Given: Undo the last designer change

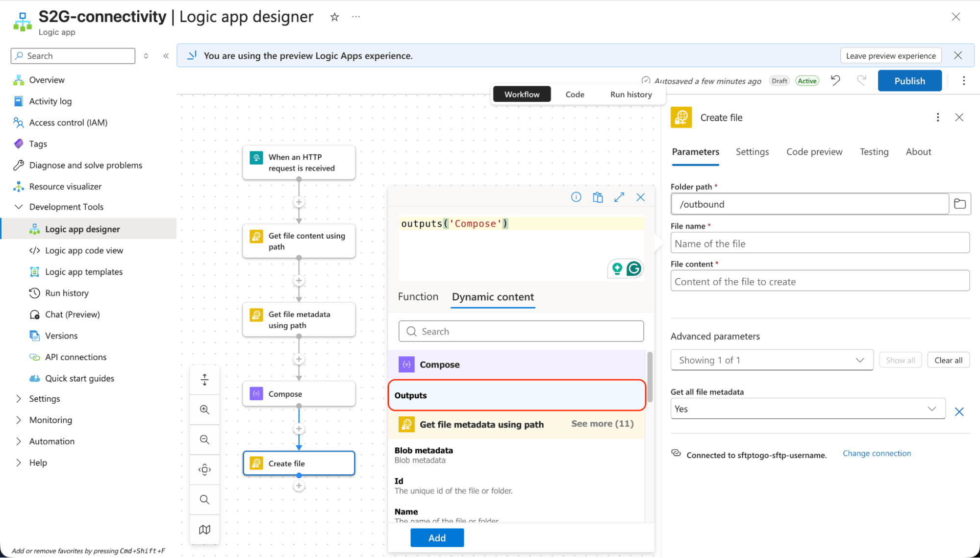Looking at the screenshot, I should pos(835,81).
